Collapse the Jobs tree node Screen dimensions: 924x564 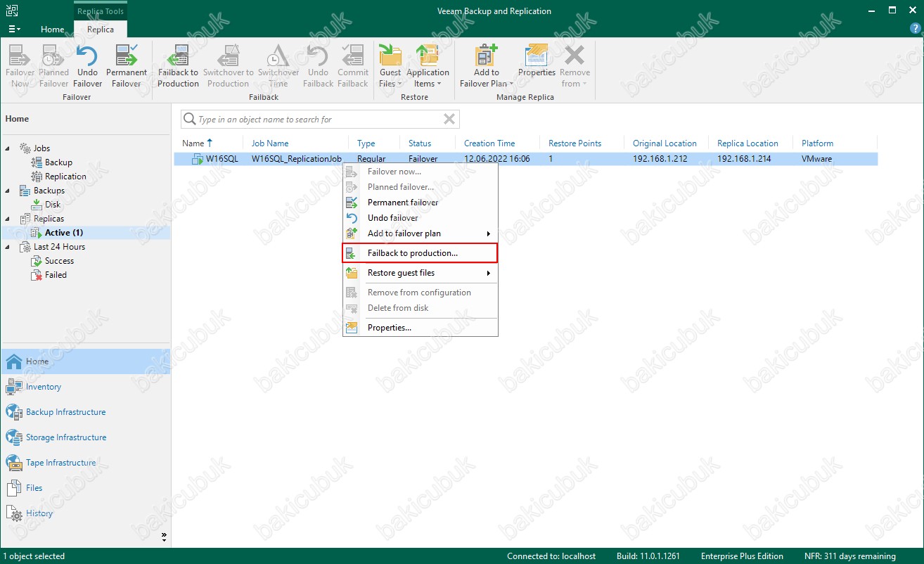pyautogui.click(x=8, y=148)
